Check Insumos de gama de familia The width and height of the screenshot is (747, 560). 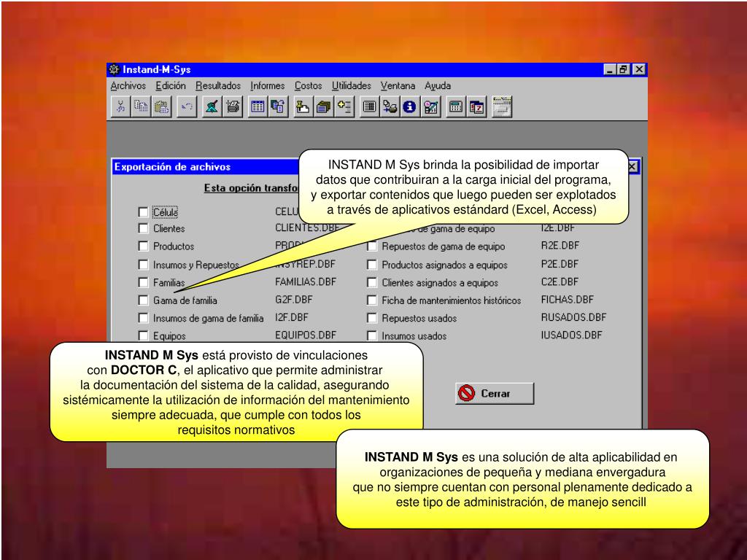[x=143, y=318]
